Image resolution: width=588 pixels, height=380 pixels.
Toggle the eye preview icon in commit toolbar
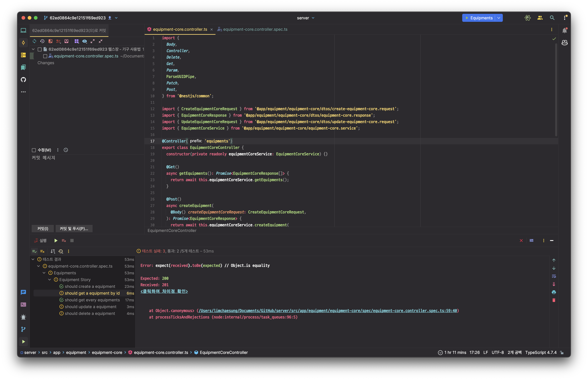pos(84,41)
